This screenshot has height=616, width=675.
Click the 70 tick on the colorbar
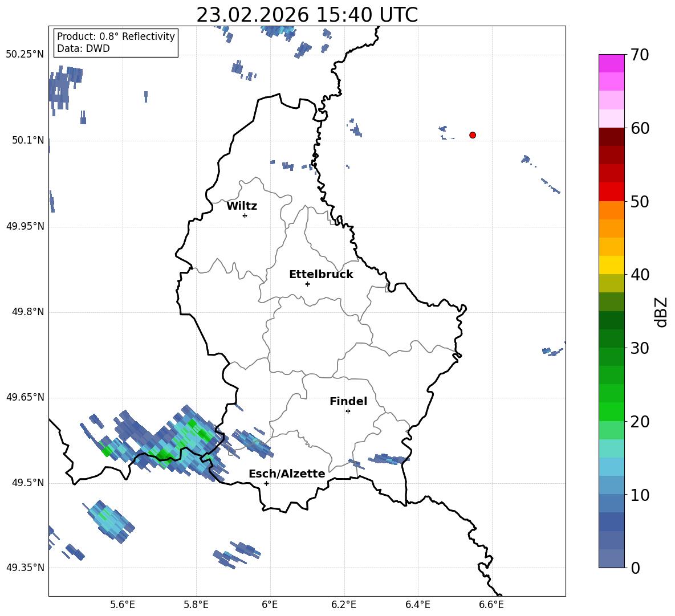(640, 55)
